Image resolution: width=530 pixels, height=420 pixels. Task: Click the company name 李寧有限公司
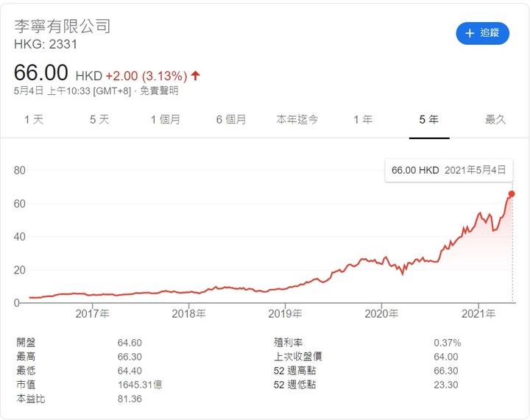click(x=63, y=26)
